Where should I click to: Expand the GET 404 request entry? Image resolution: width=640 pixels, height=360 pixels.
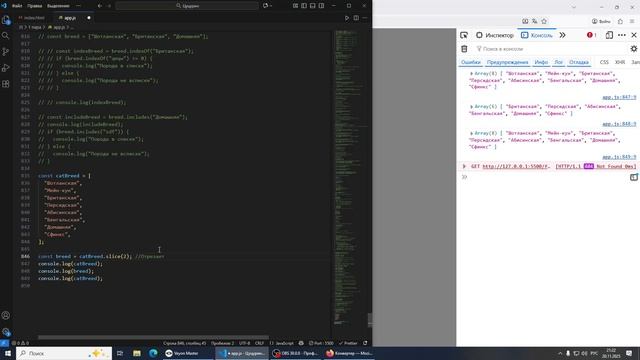(464, 166)
